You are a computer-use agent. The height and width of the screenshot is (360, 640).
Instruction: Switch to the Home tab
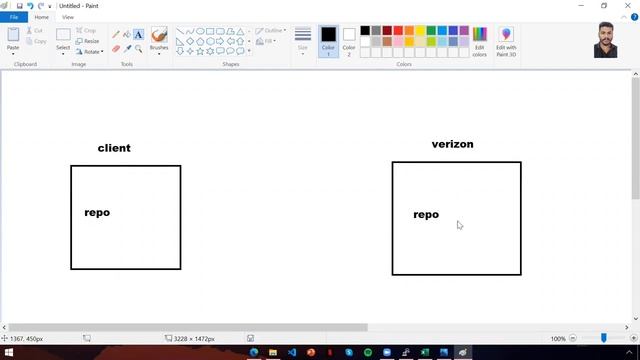[x=42, y=17]
